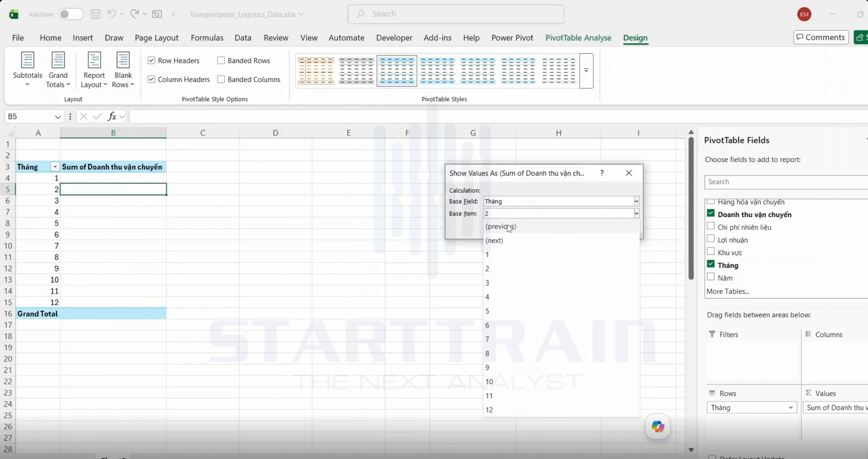Open the Copilot floating icon

tap(658, 426)
